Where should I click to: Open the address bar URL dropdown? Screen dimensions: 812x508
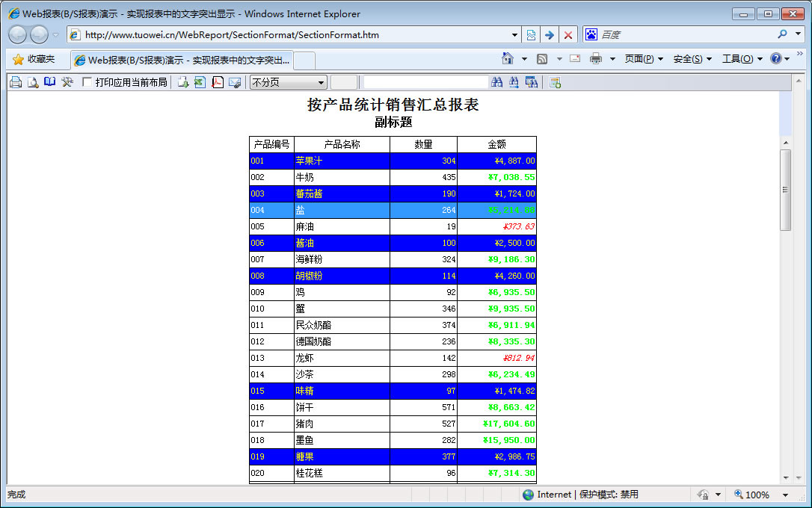[x=514, y=34]
